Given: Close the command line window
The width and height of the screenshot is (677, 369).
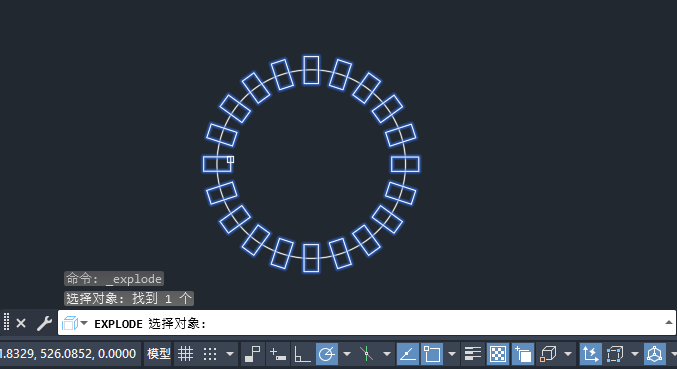Looking at the screenshot, I should point(21,323).
